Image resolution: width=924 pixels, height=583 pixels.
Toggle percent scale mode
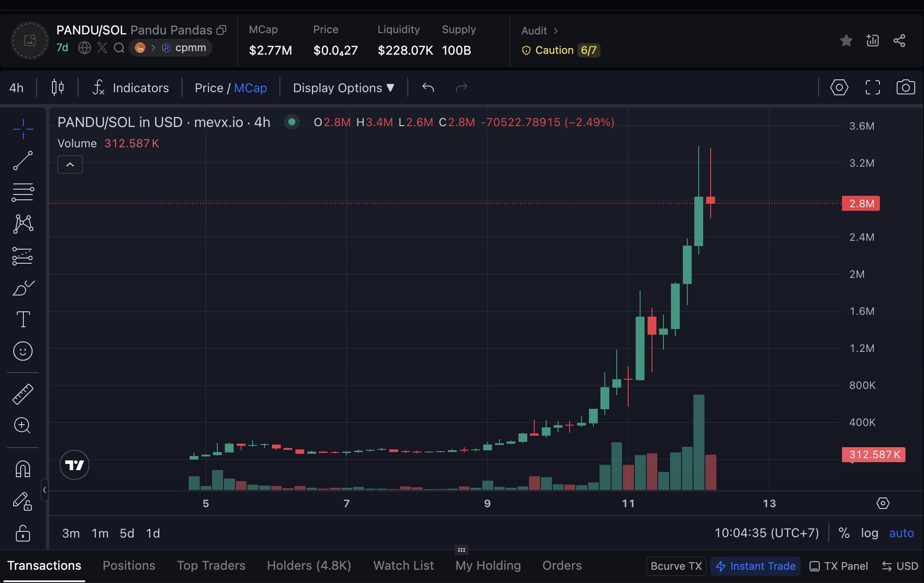844,533
